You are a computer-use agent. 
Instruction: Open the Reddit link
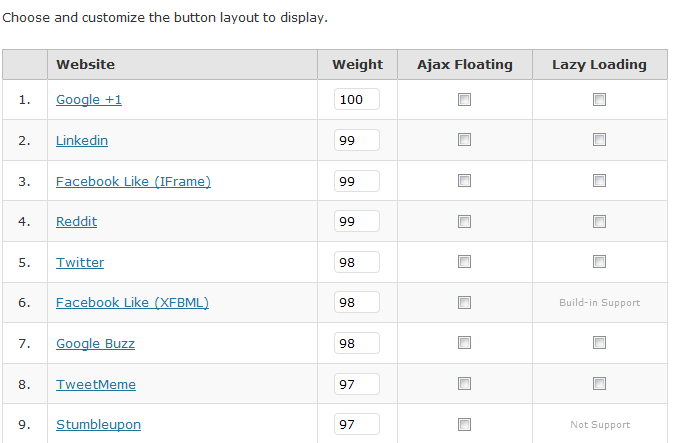[x=76, y=222]
